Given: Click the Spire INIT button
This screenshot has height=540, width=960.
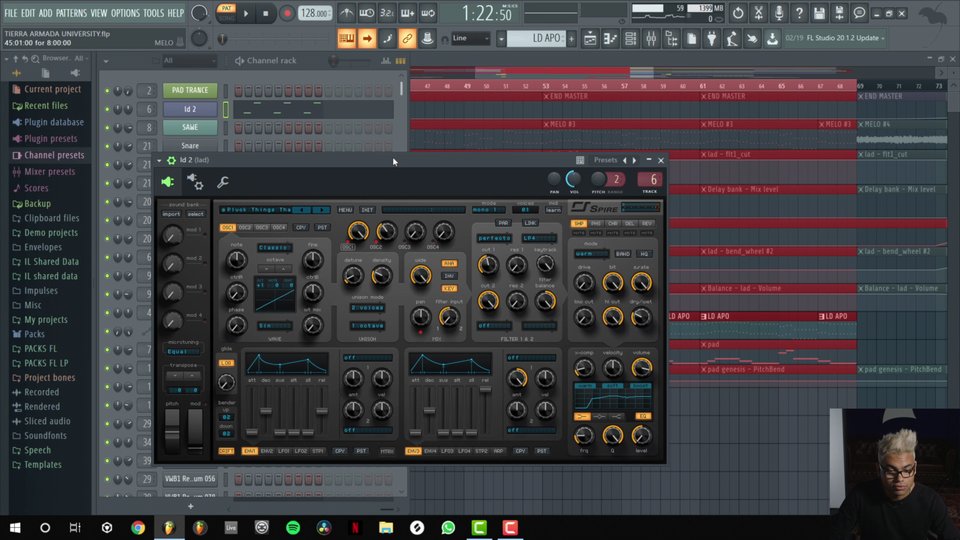Looking at the screenshot, I should 367,210.
